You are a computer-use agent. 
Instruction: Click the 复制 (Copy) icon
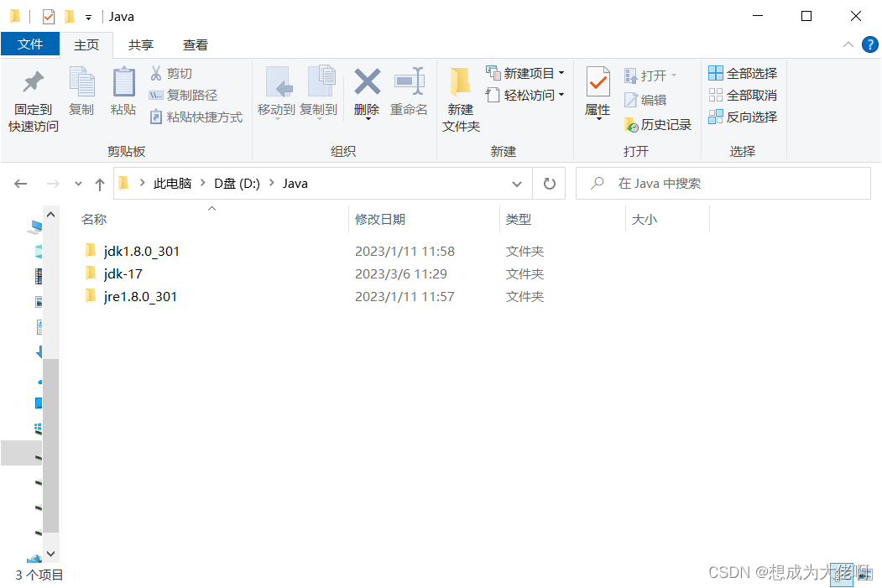tap(81, 92)
